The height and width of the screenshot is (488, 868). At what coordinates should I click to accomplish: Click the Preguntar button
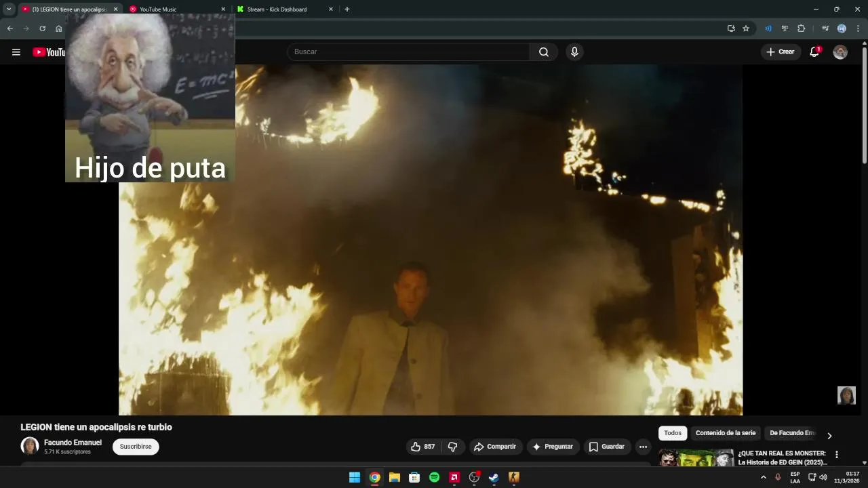coord(553,447)
